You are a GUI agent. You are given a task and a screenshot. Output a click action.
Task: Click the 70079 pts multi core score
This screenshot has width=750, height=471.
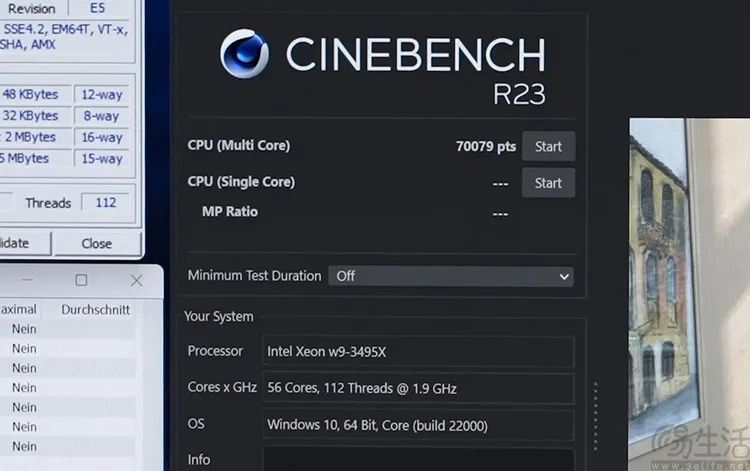[x=485, y=146]
